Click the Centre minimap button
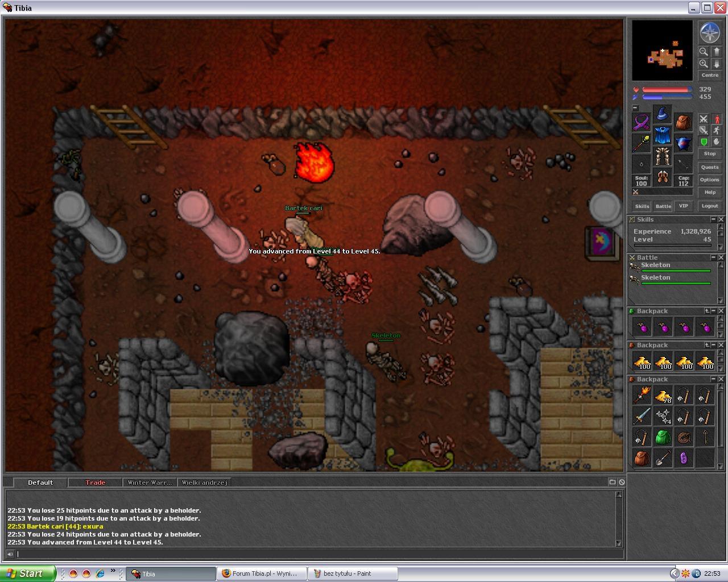Screen dimensions: 728x582 coord(710,75)
